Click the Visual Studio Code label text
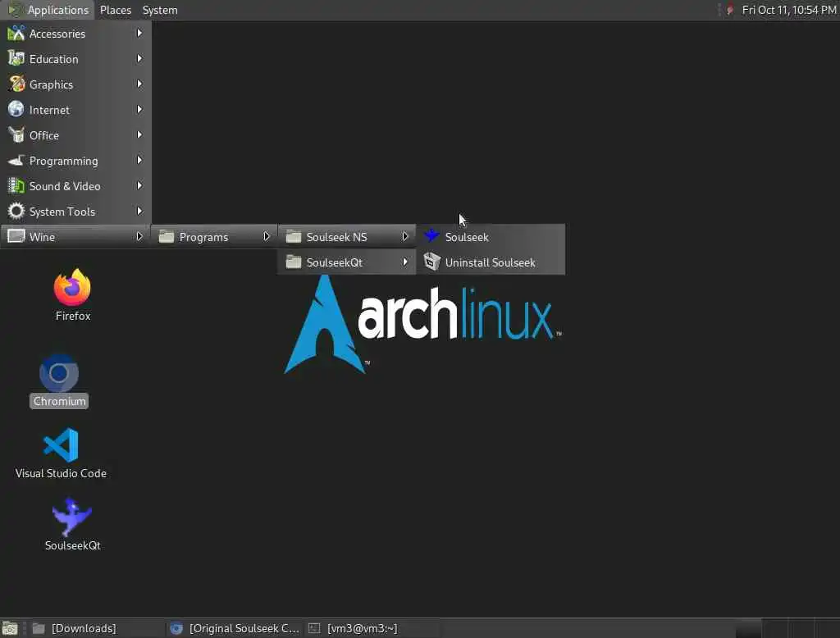The width and height of the screenshot is (840, 638). pyautogui.click(x=61, y=473)
